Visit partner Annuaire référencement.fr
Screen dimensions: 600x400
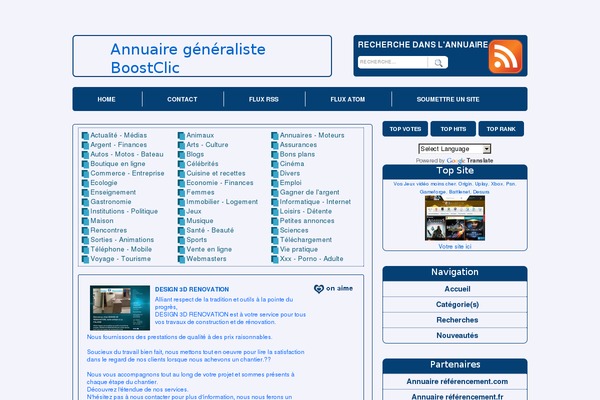click(457, 396)
